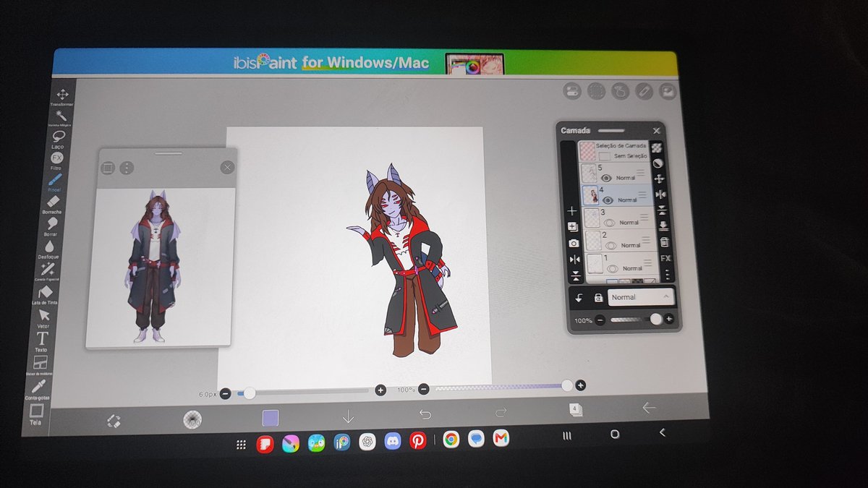Click the layer move transform icon

pos(659,179)
